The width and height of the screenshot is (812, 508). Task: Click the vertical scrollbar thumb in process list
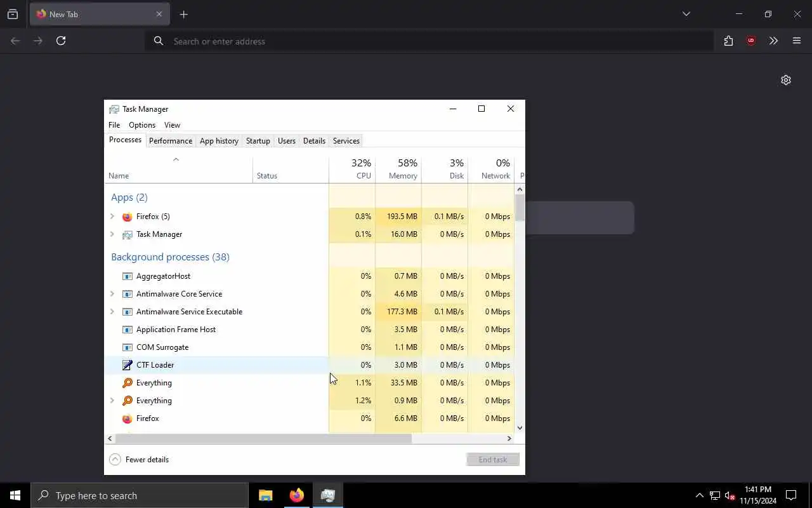[x=520, y=208]
